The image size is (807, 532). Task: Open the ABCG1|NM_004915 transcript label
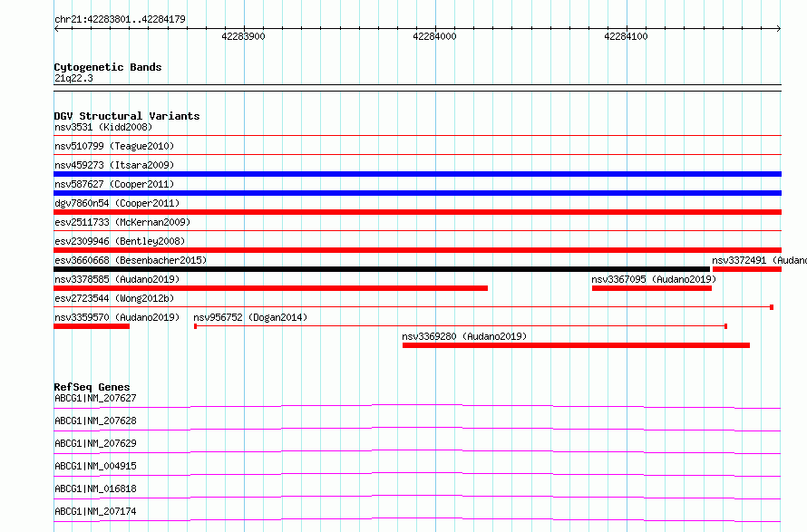click(x=95, y=466)
